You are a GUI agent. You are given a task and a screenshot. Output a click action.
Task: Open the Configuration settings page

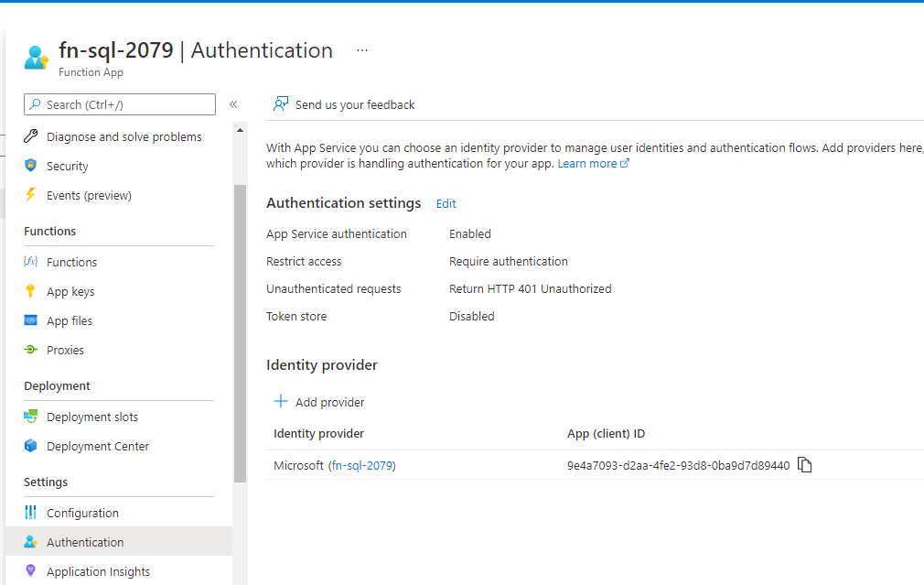tap(82, 513)
